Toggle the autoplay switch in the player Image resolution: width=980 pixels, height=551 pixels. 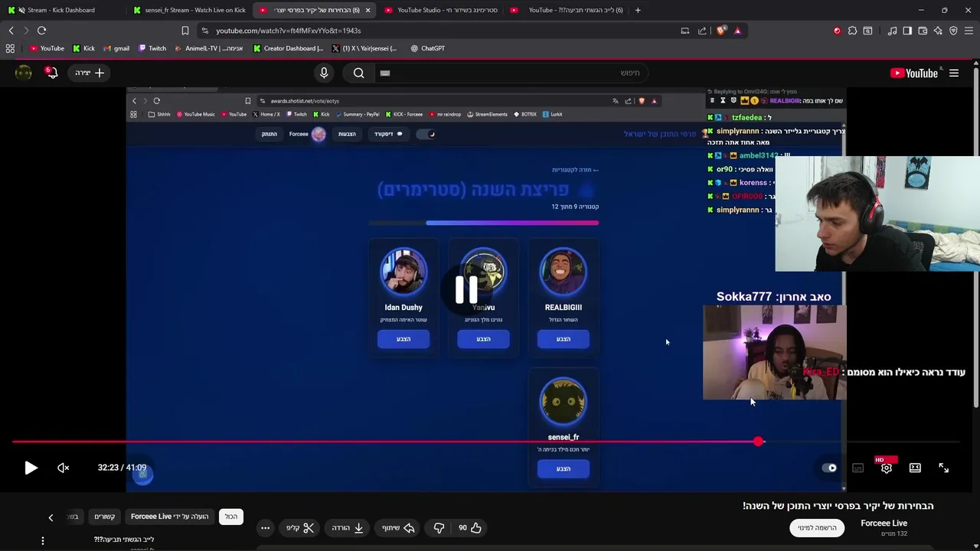point(829,468)
